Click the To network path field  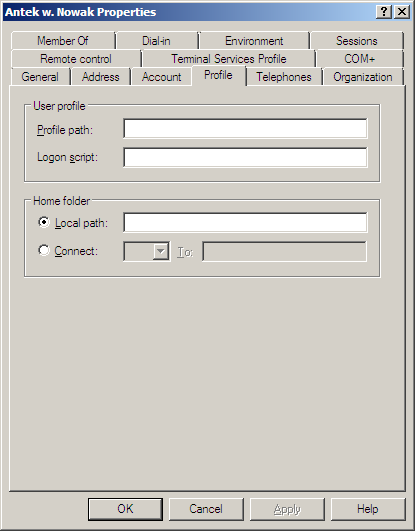click(x=285, y=251)
